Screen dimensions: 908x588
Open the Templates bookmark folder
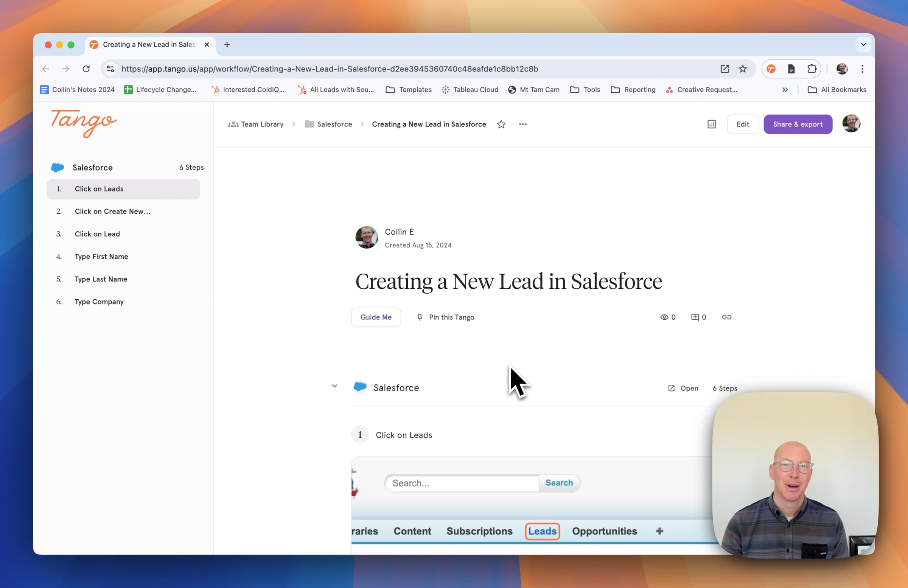(x=409, y=90)
